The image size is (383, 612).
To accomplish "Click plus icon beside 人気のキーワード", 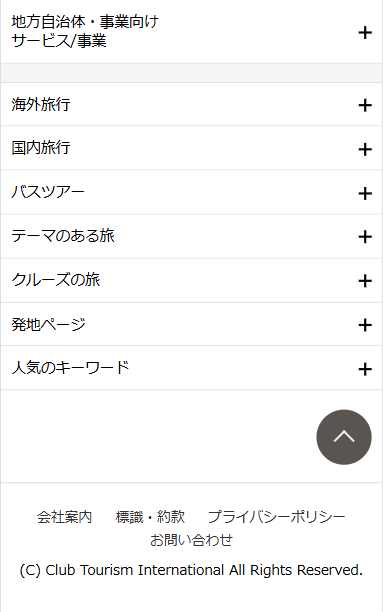I will (x=365, y=369).
